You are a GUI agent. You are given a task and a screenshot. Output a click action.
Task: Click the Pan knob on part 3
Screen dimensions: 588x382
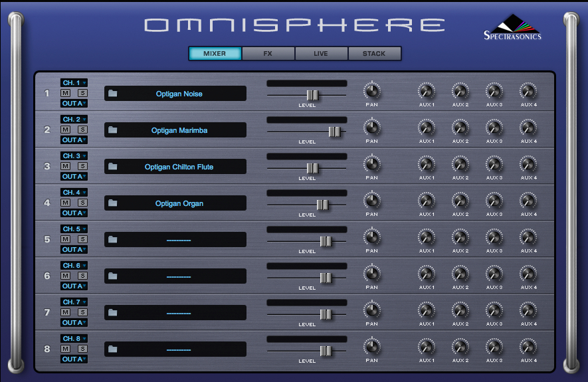point(371,164)
